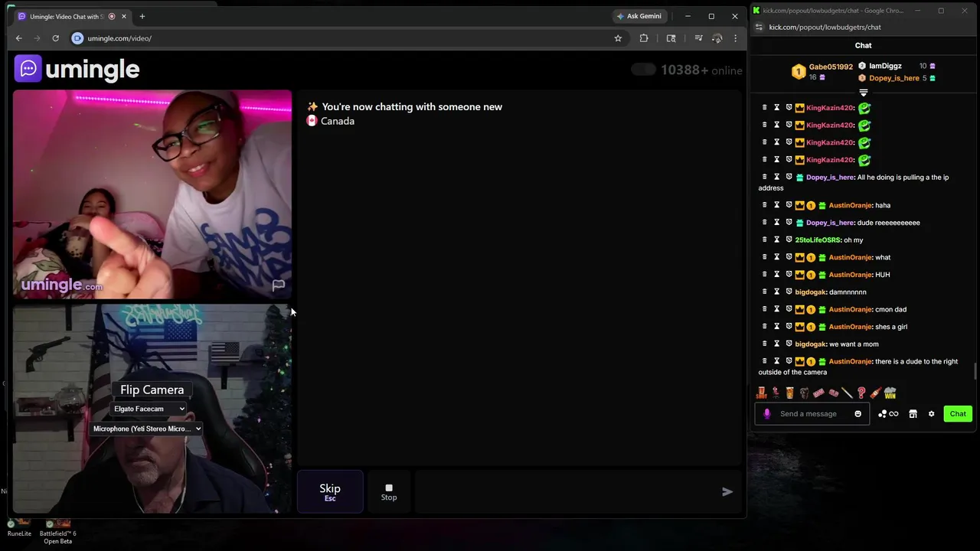The height and width of the screenshot is (551, 980).
Task: Open the Kick shop storefront icon
Action: [x=913, y=414]
